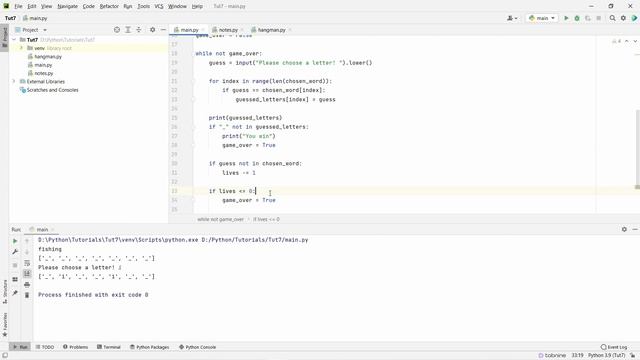Expand the venv library root folder
Image resolution: width=640 pixels, height=360 pixels.
tap(21, 48)
